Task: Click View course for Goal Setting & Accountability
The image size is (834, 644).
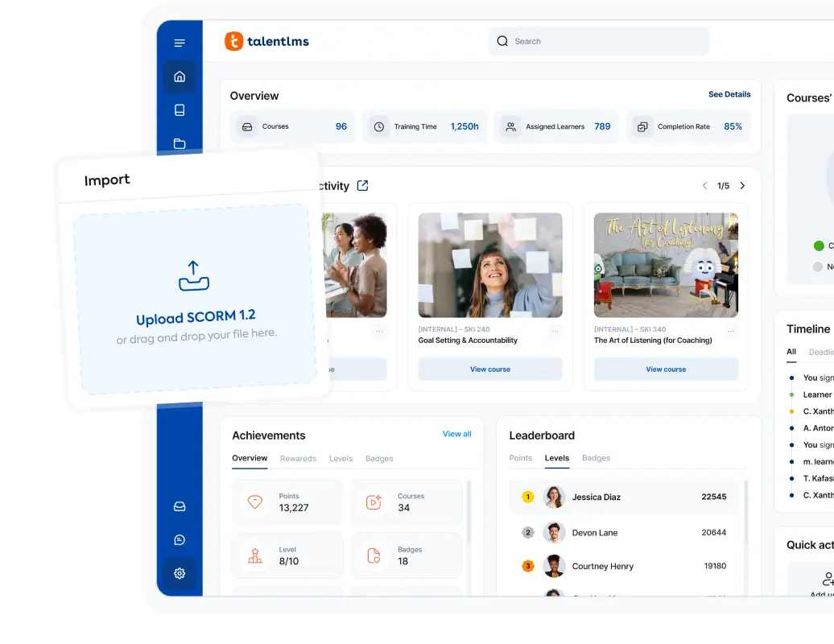Action: pos(490,369)
